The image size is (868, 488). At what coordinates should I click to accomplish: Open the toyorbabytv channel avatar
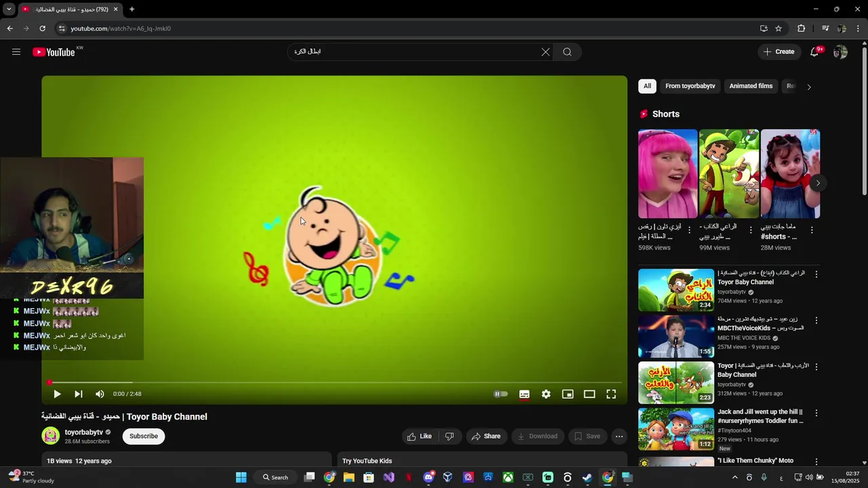[x=51, y=436]
